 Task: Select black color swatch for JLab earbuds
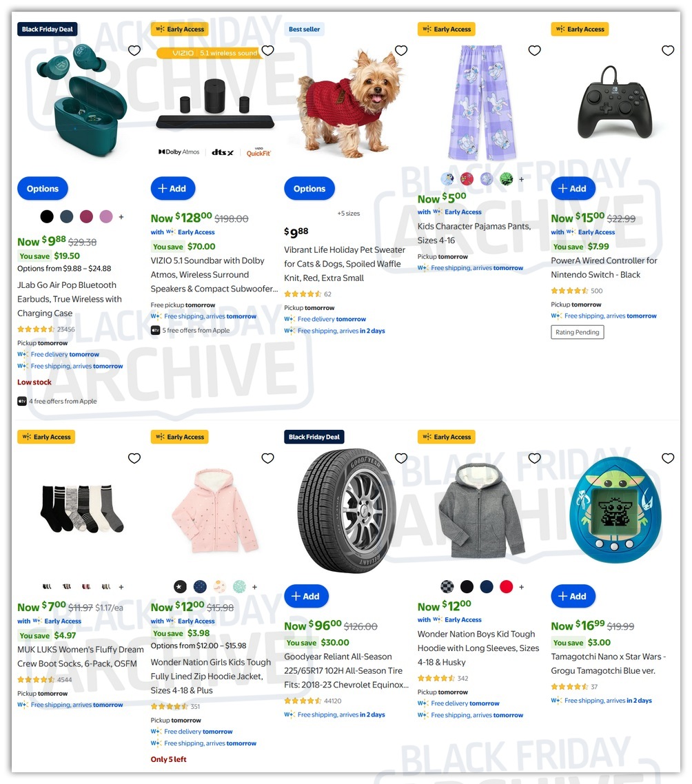point(47,216)
